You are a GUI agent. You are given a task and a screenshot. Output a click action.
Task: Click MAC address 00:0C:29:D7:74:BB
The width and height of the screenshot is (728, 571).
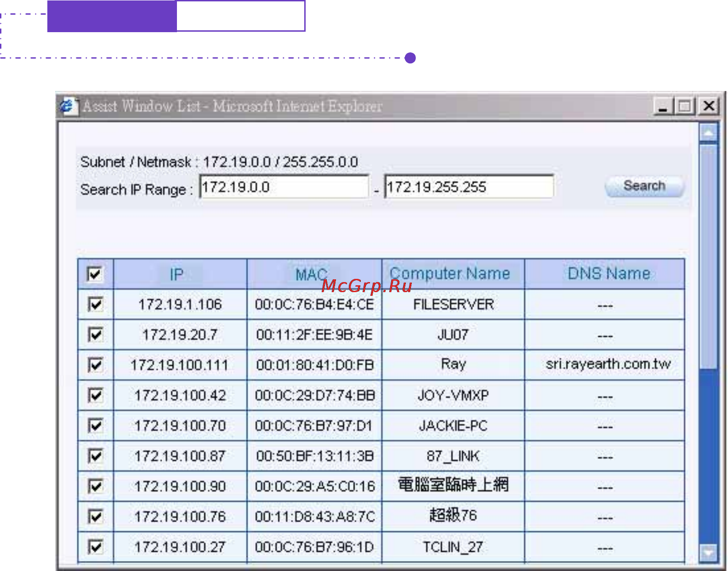pos(315,396)
